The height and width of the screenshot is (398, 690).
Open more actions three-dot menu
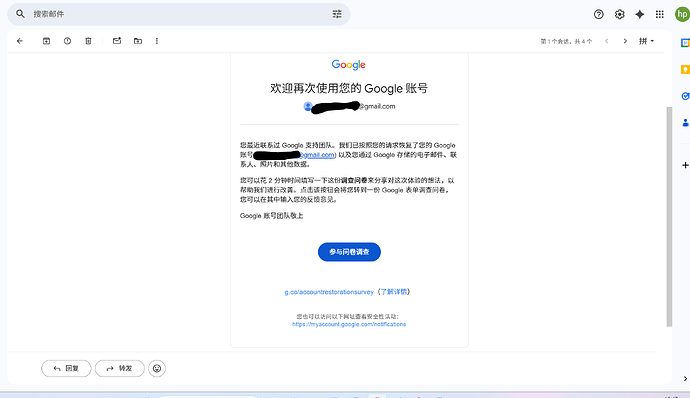(157, 41)
